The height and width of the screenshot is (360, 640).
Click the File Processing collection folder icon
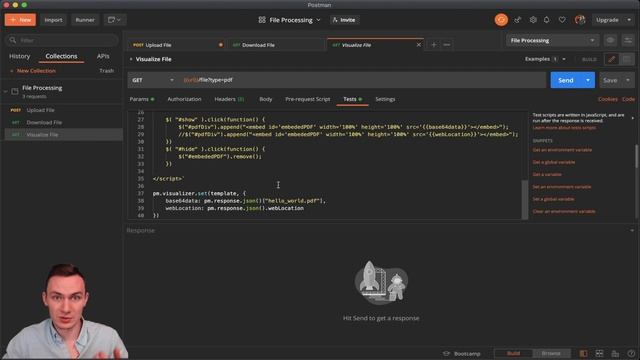15,91
